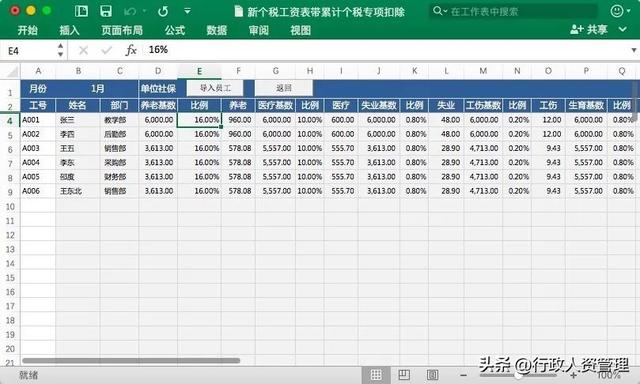Viewport: 640px width, 384px height.
Task: Open the 视图 ribbon tab
Action: pyautogui.click(x=300, y=30)
